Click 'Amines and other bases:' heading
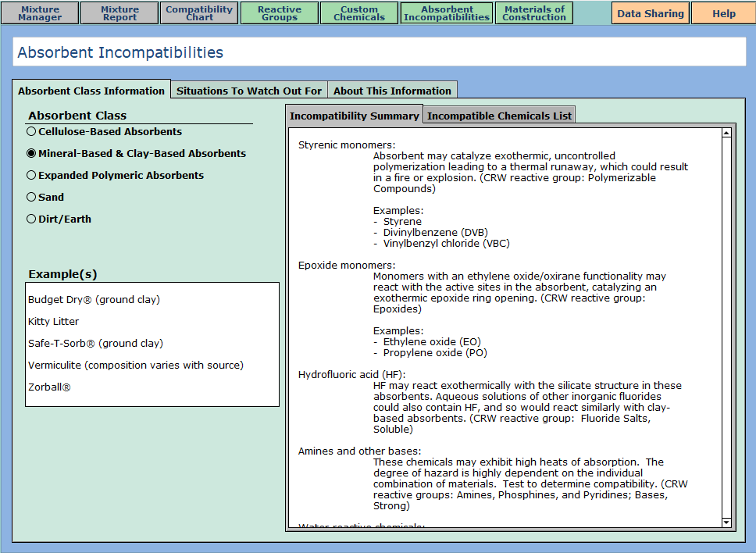 pos(360,451)
